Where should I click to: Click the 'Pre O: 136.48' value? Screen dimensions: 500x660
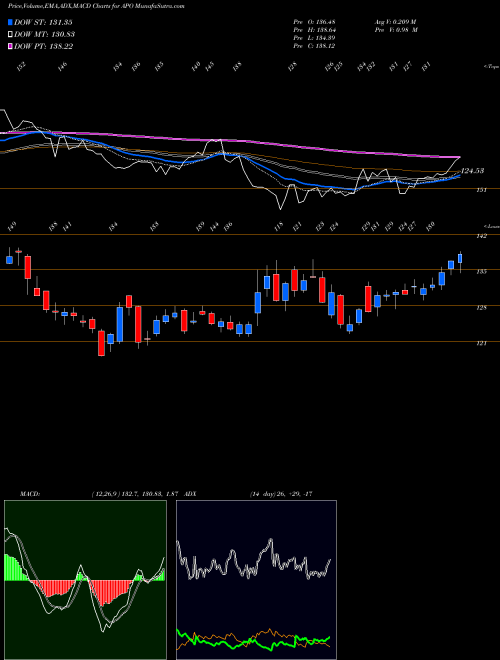coord(314,22)
